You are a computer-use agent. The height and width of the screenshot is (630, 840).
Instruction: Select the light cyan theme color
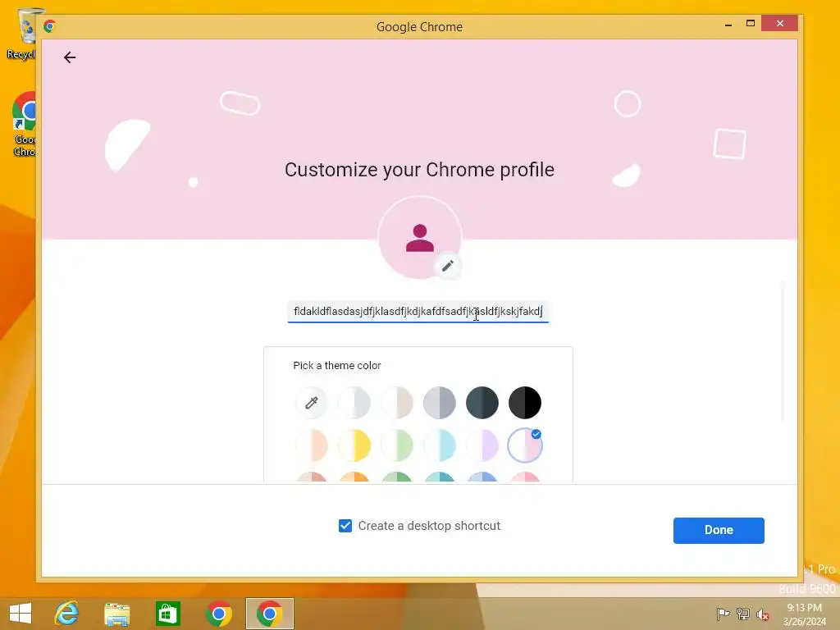[x=440, y=445]
